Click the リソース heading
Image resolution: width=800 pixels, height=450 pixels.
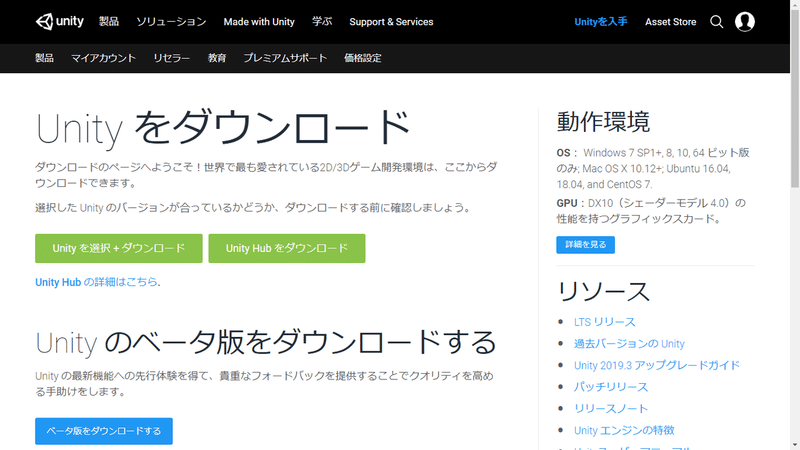(x=603, y=292)
